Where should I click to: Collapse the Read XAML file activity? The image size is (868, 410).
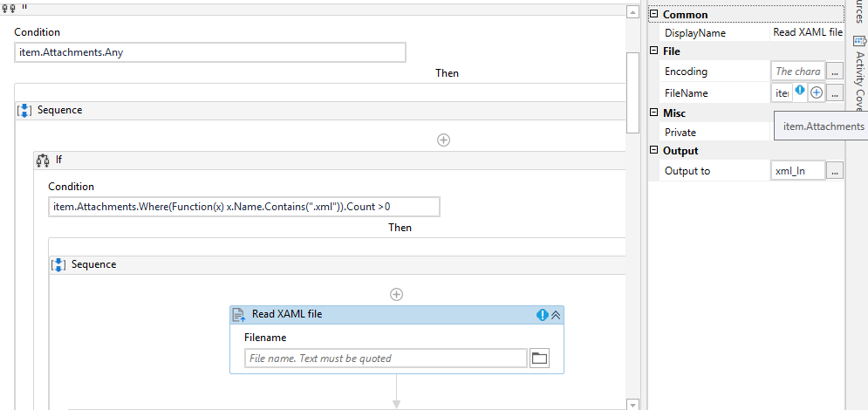(x=556, y=315)
